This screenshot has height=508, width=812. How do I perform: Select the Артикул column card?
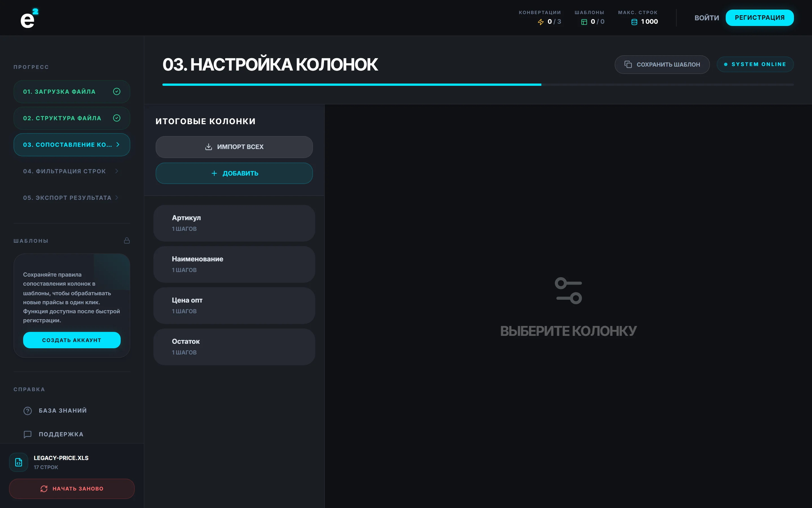(x=234, y=223)
